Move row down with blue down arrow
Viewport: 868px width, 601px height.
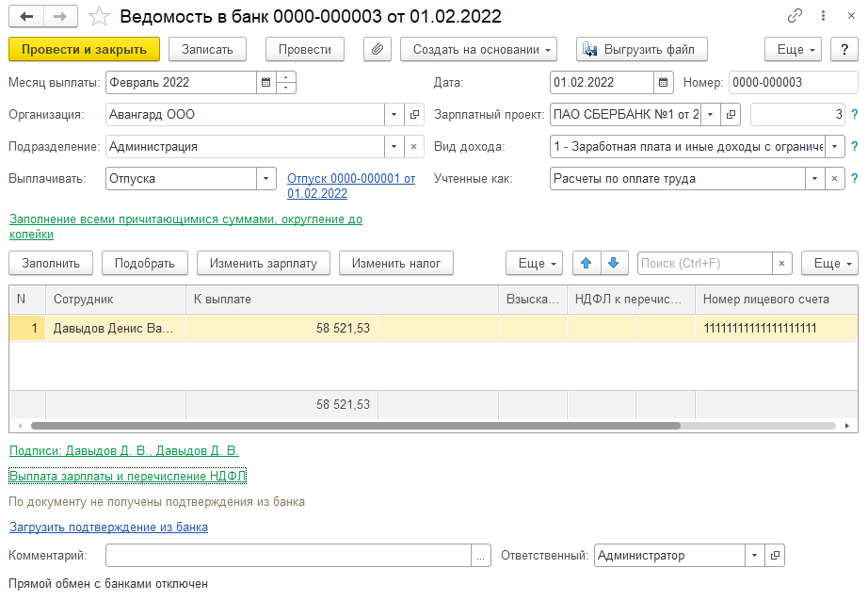click(x=614, y=263)
